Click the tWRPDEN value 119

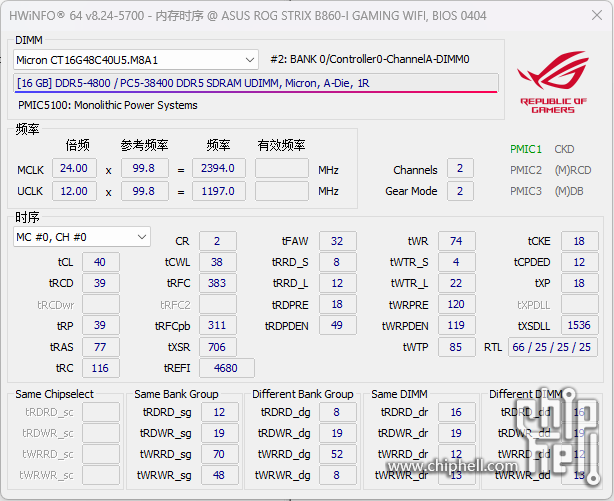click(457, 326)
